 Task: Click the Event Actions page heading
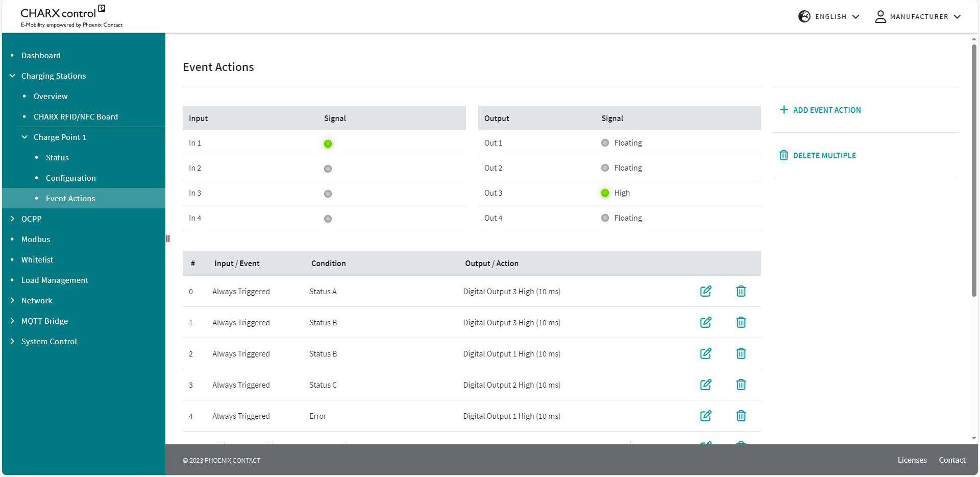[x=218, y=67]
